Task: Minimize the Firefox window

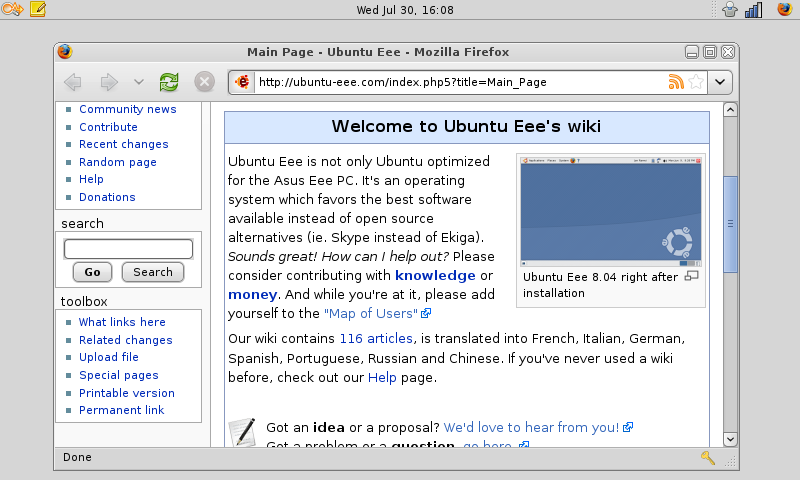Action: click(692, 52)
